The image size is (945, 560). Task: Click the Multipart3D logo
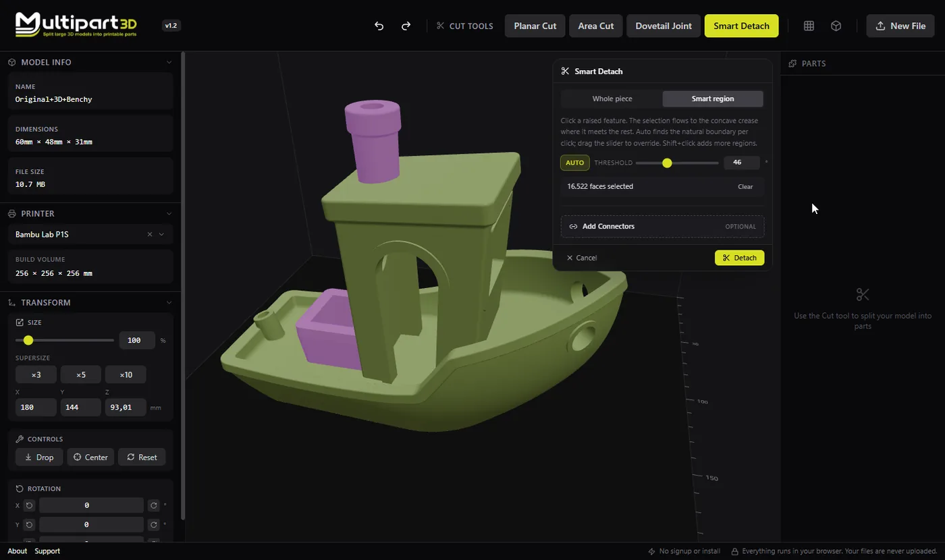point(76,24)
